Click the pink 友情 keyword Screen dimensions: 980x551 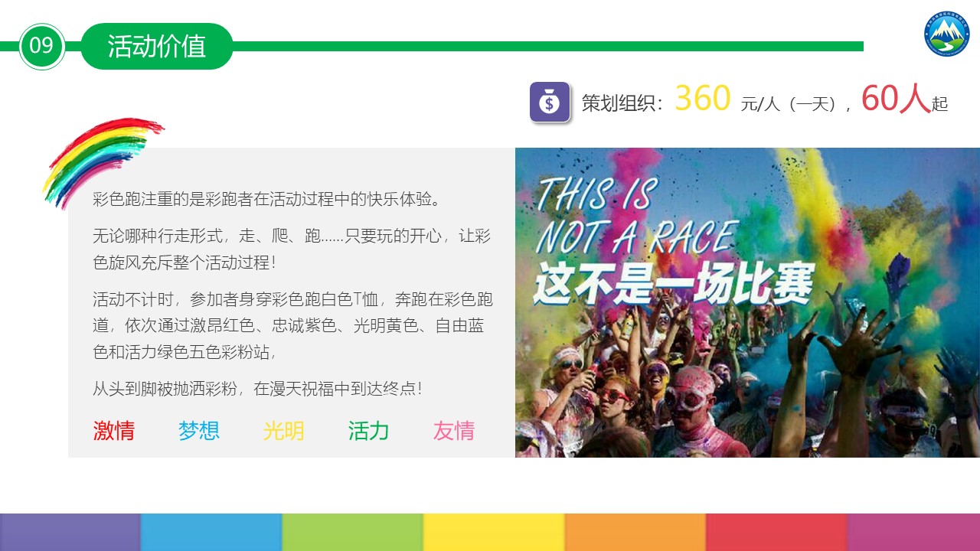click(454, 431)
